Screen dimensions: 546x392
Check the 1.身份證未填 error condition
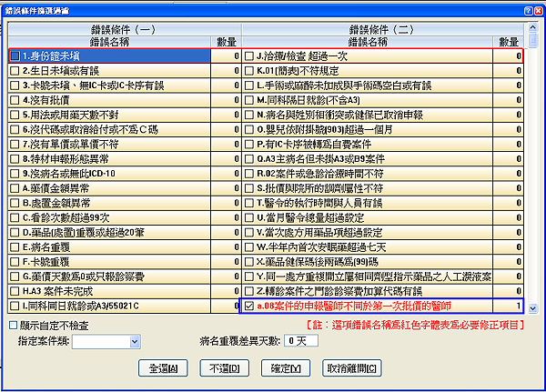pyautogui.click(x=15, y=55)
